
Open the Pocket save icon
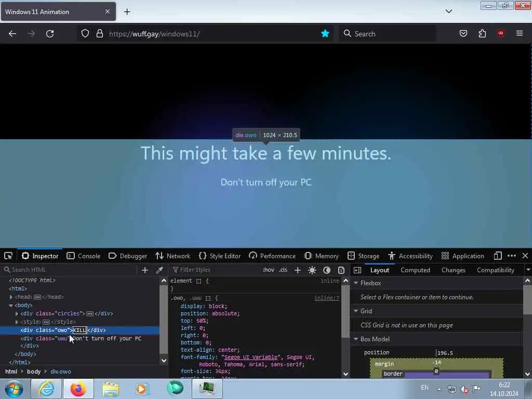pyautogui.click(x=463, y=33)
